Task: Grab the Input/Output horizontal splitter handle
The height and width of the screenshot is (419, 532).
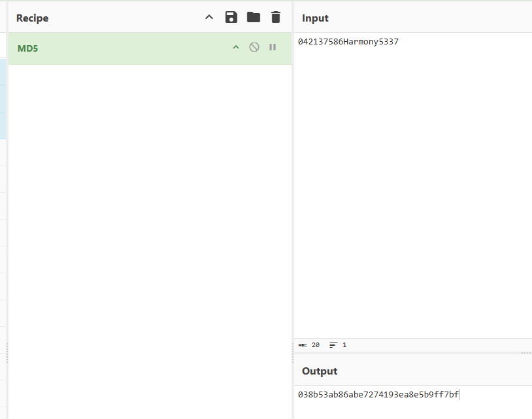Action: click(x=525, y=353)
